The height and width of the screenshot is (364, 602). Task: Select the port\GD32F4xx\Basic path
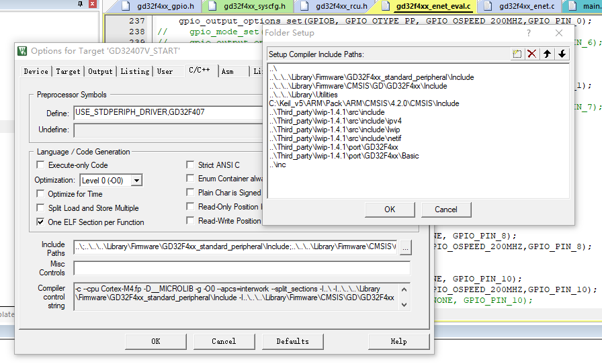point(344,156)
